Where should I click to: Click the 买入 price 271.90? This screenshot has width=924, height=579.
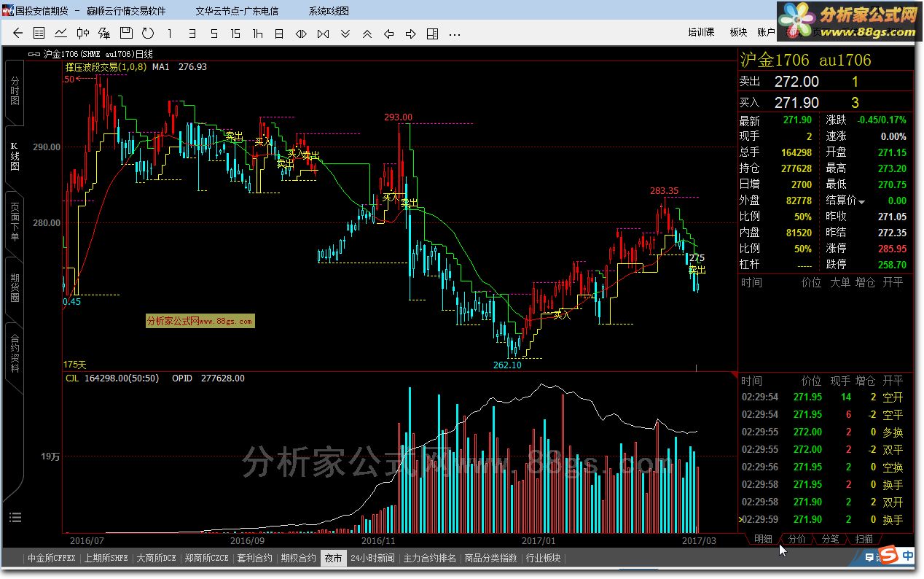pos(796,103)
